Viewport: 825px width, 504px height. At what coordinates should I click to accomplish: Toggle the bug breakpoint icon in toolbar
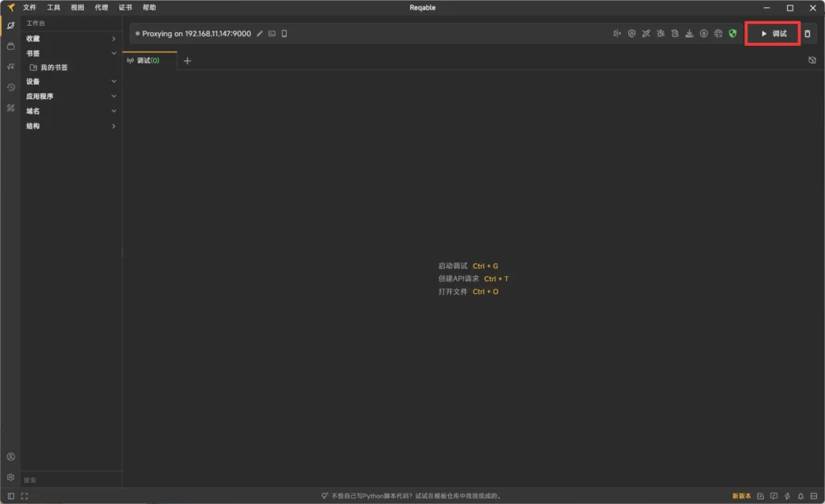pos(660,34)
